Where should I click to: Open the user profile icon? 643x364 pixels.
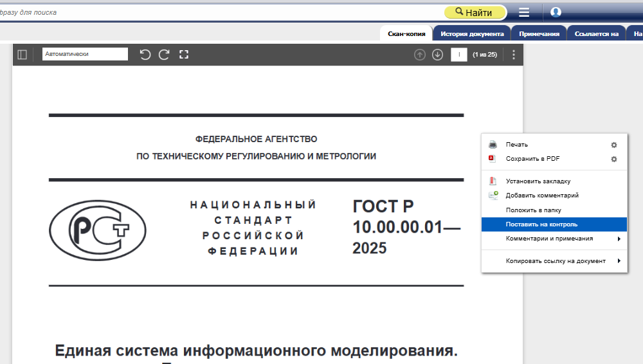[x=556, y=12]
